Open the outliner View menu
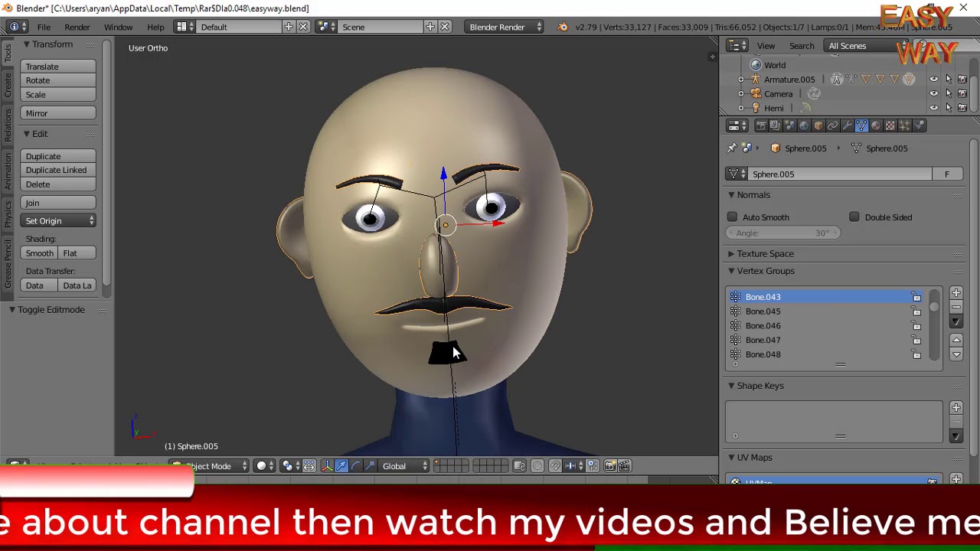This screenshot has height=551, width=980. point(766,46)
